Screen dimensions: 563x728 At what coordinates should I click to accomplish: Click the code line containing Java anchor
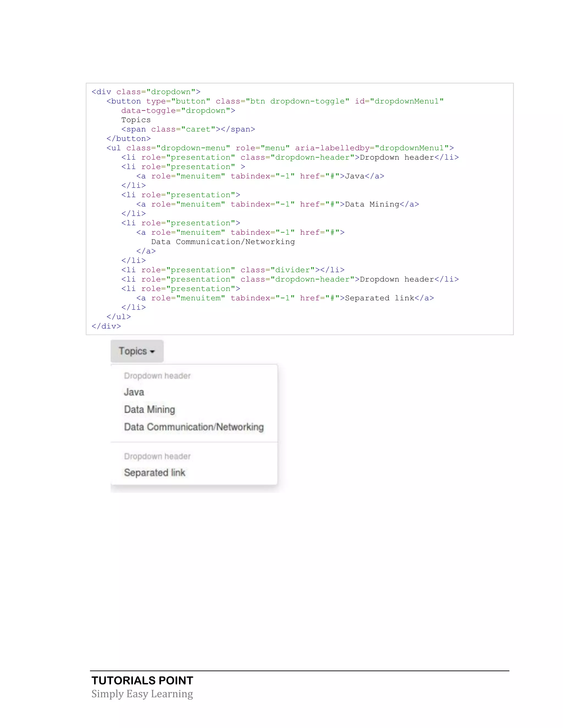[260, 176]
